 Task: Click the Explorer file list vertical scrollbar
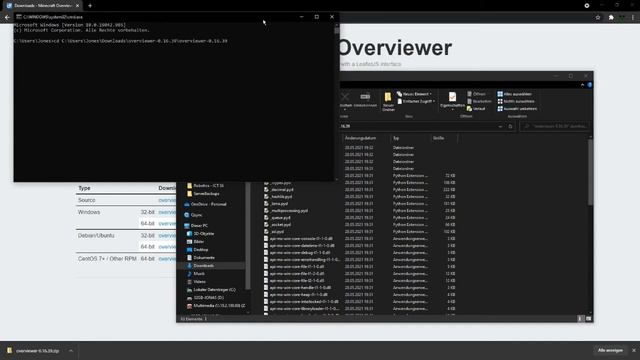tap(590, 171)
